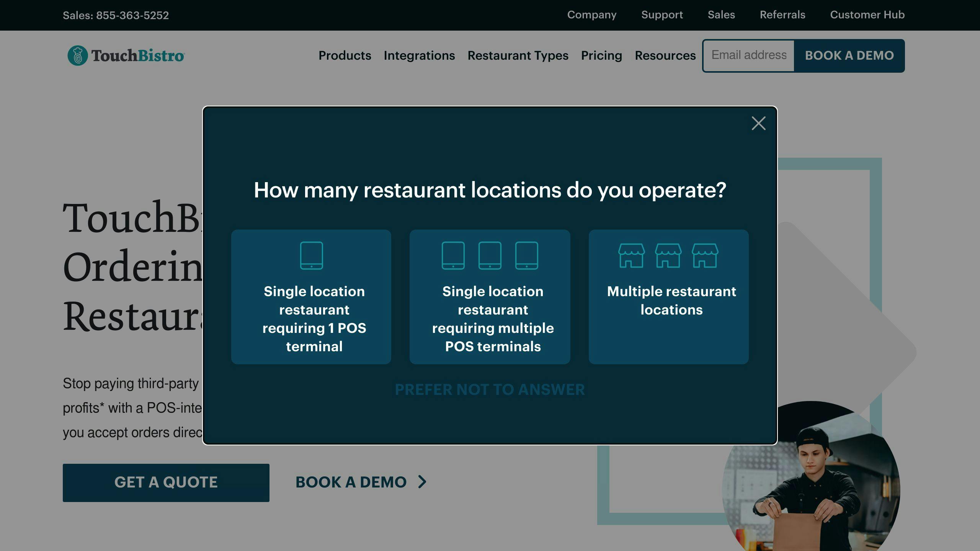Focus the Email address field
This screenshot has width=980, height=551.
pos(748,55)
